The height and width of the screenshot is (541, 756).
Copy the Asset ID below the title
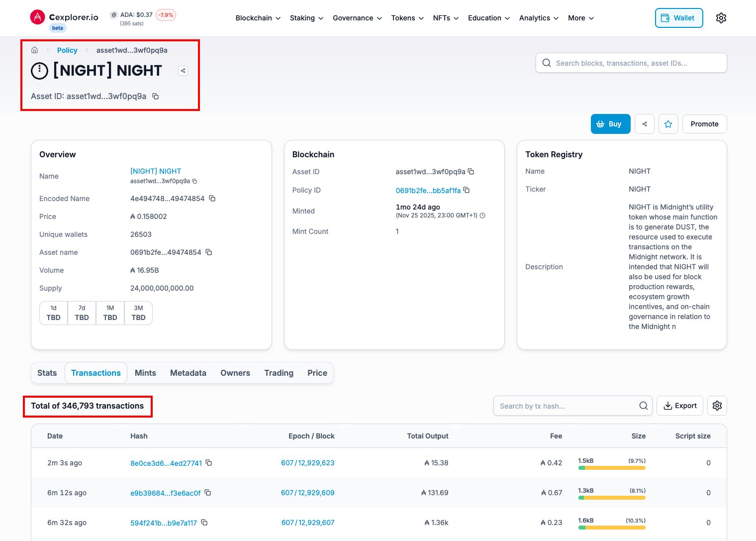(156, 96)
